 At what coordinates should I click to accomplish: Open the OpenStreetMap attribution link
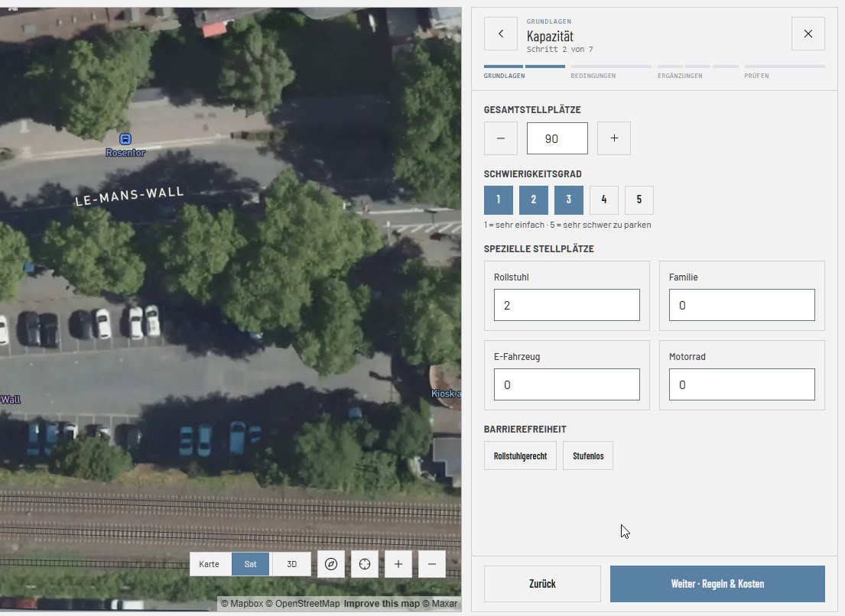304,604
